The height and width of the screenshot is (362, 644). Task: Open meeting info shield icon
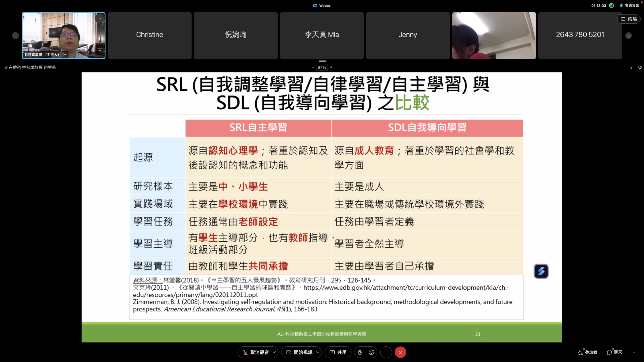point(621,6)
